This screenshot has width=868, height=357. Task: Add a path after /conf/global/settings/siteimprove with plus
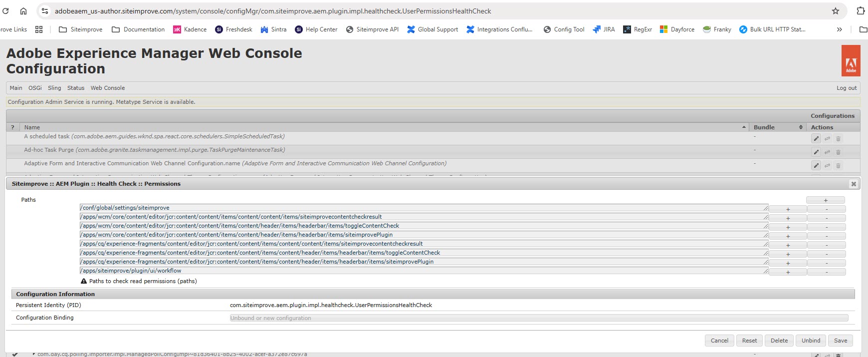coord(788,209)
